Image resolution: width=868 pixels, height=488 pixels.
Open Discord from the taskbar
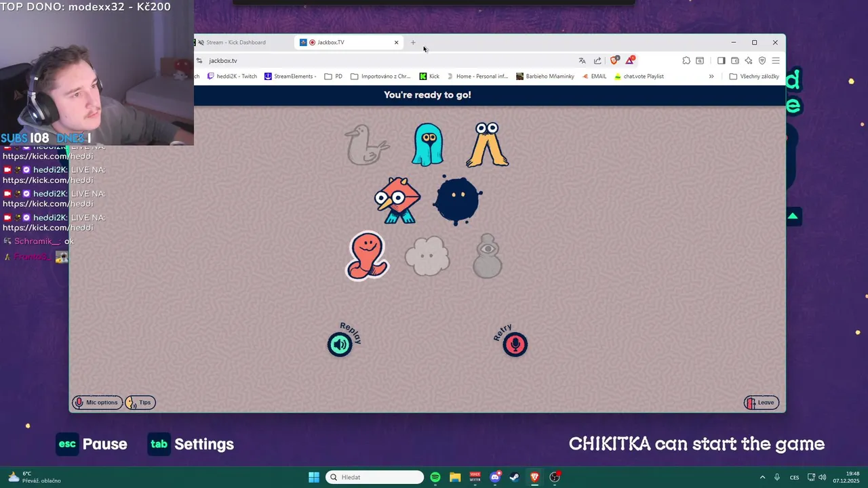click(495, 477)
